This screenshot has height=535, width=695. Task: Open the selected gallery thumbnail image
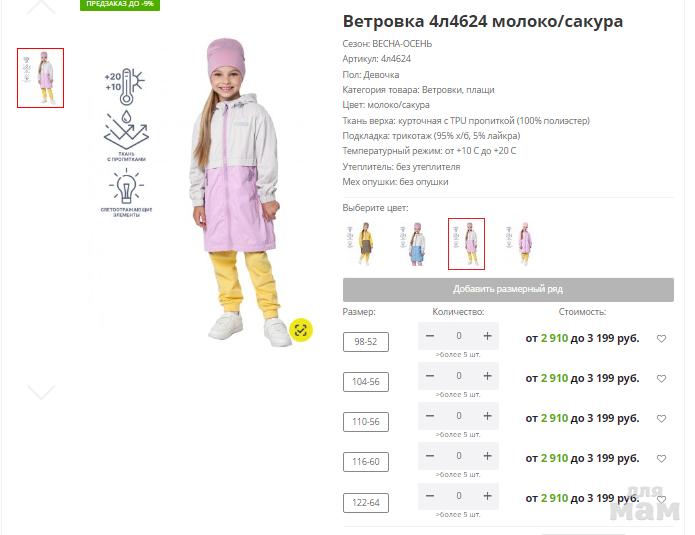pos(40,78)
